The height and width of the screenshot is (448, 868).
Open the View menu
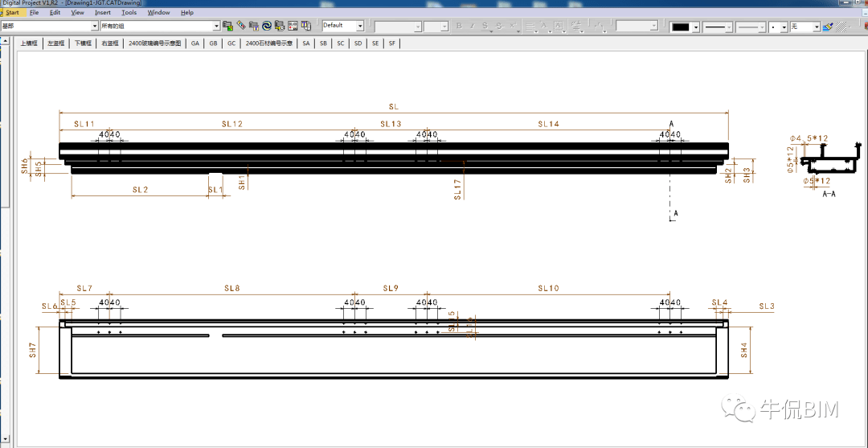(78, 12)
